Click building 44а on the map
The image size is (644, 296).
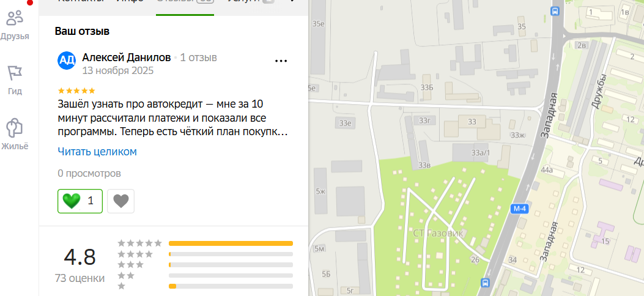547,169
